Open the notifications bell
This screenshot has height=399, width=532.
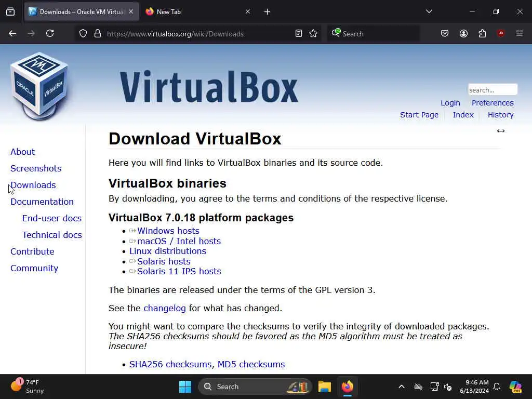(x=497, y=387)
